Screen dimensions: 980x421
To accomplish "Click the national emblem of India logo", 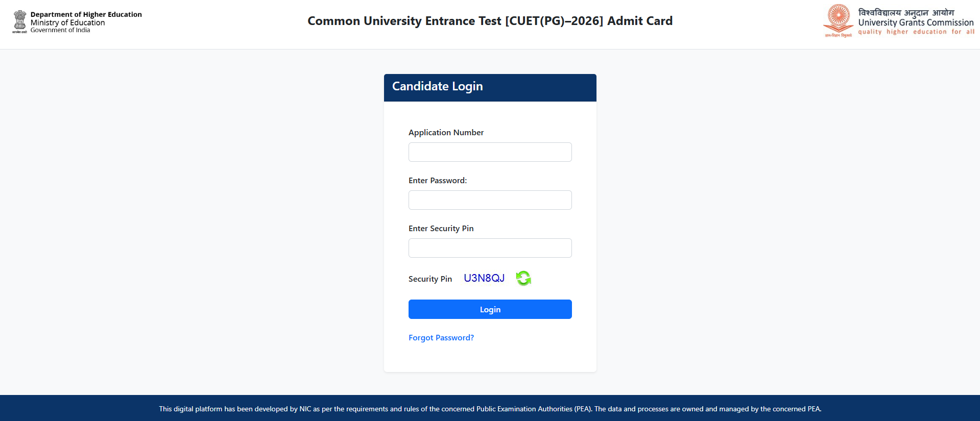I will [x=20, y=21].
